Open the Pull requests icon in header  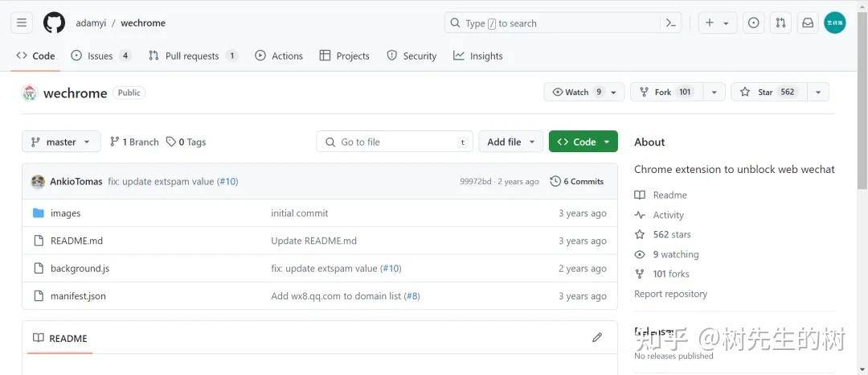click(780, 23)
